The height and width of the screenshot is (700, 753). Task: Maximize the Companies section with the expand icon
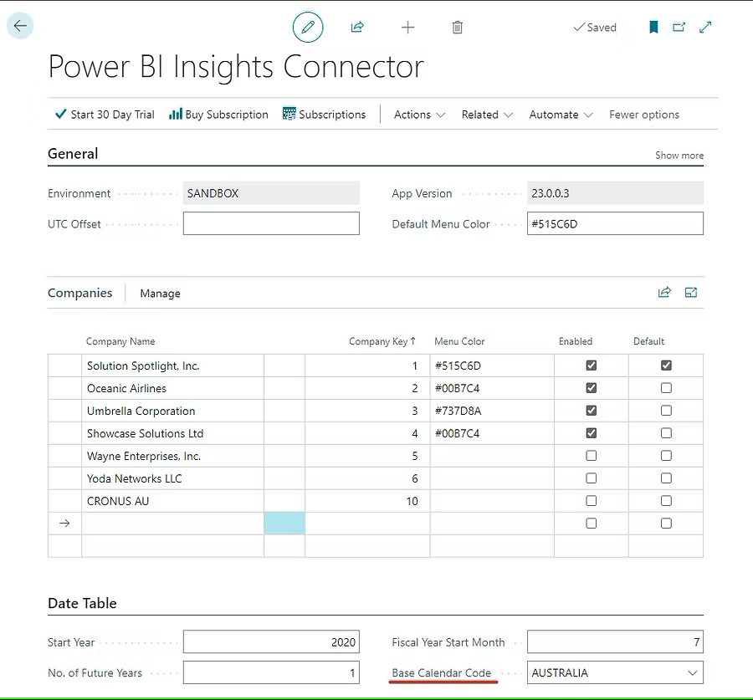(691, 292)
